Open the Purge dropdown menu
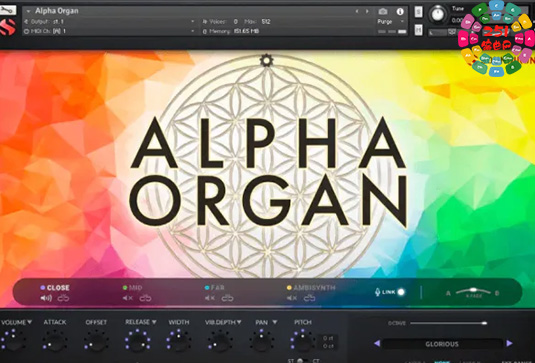The width and height of the screenshot is (535, 363). click(x=391, y=21)
